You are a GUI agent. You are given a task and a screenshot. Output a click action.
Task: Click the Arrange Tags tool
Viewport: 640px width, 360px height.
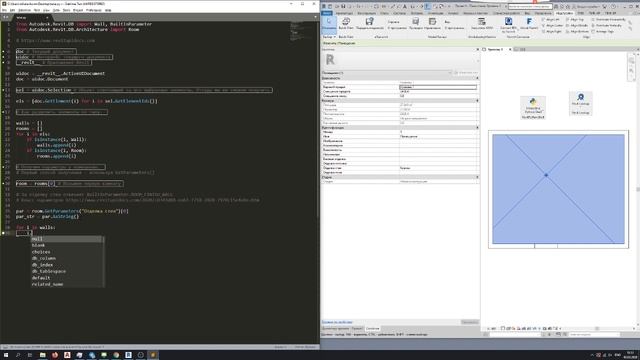point(602,31)
